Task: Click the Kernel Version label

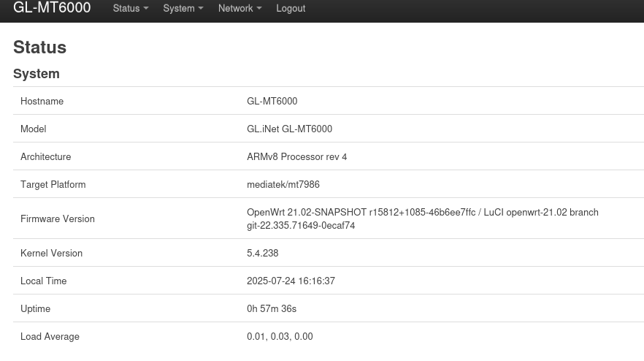Action: (x=51, y=254)
